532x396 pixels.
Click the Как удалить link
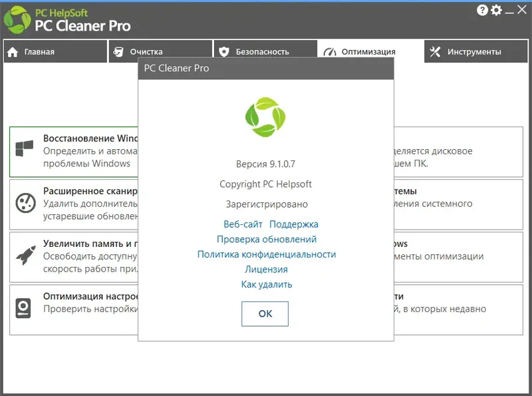click(x=265, y=283)
